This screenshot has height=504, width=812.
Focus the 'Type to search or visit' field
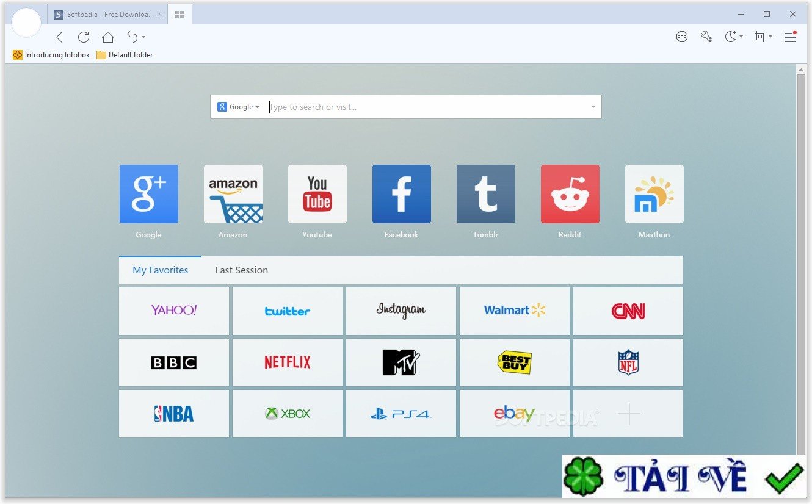pyautogui.click(x=427, y=107)
